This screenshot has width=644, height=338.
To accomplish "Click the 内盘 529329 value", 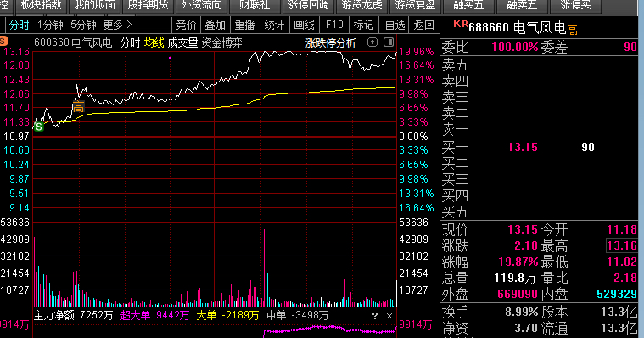I will point(617,294).
